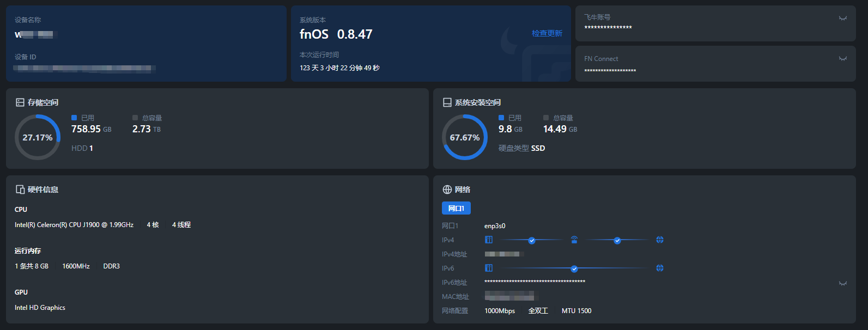868x330 pixels.
Task: Click the IPv4 router-to-internet check mark
Action: click(617, 240)
